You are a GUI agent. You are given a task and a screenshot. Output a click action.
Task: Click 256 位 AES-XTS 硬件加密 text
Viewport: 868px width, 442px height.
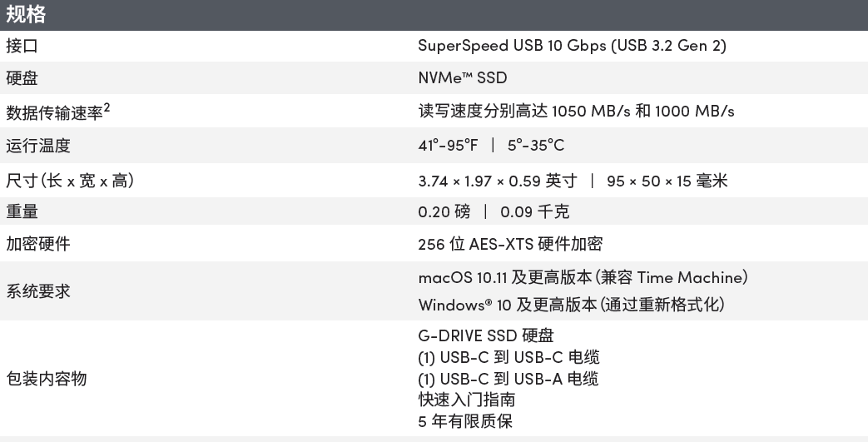pyautogui.click(x=510, y=244)
